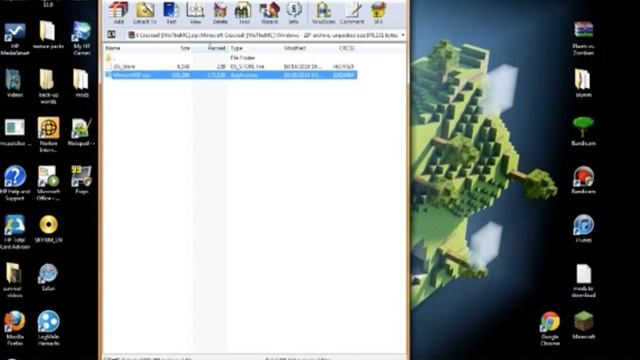Click the Minecraft grass block desktop icon

[x=583, y=325]
